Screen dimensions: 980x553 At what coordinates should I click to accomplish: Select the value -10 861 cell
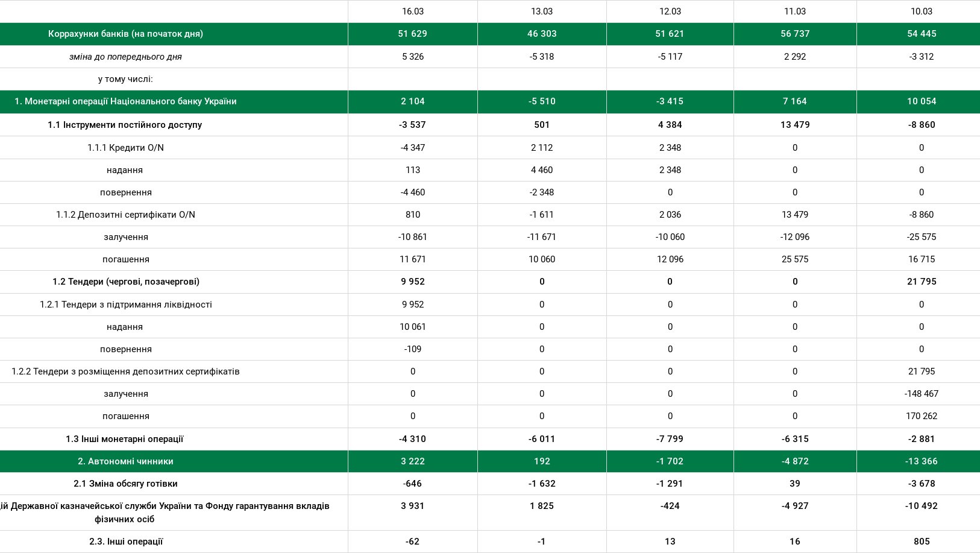pyautogui.click(x=412, y=237)
